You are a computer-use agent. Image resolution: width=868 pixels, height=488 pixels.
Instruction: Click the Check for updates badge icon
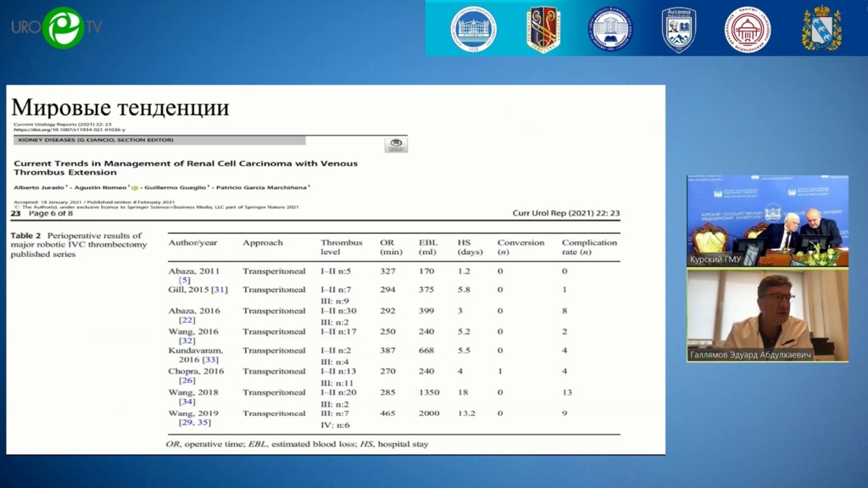tap(396, 146)
